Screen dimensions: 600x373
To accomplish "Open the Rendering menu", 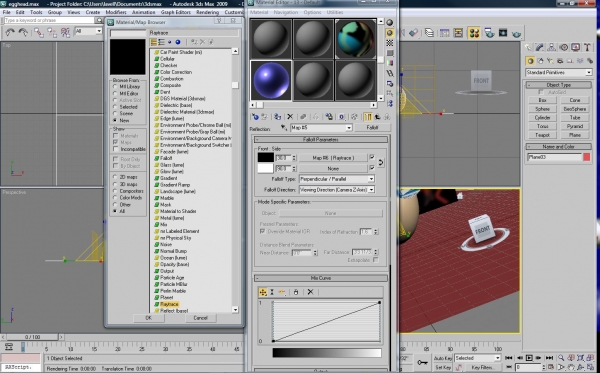I will (x=207, y=12).
